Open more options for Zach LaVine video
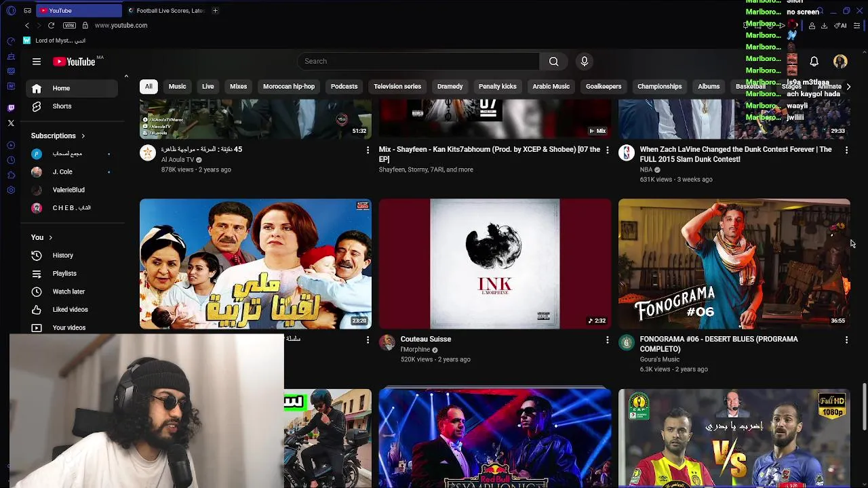 [x=846, y=150]
